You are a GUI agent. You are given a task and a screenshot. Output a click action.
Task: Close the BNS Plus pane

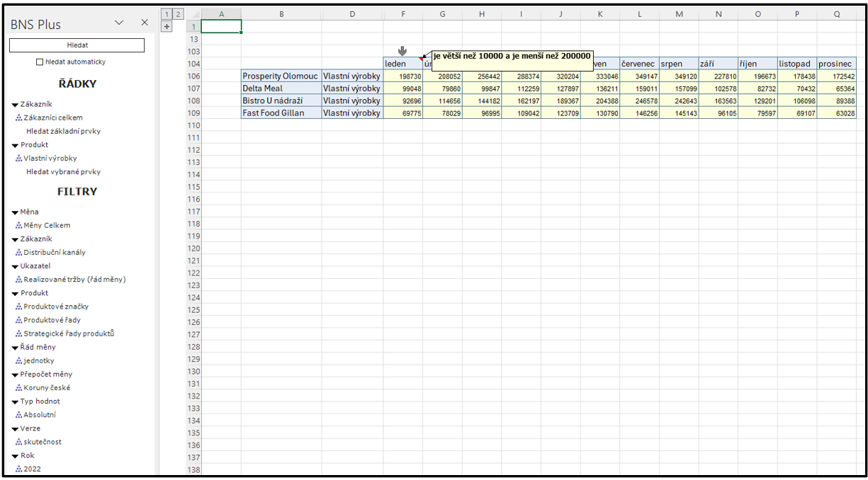coord(145,23)
